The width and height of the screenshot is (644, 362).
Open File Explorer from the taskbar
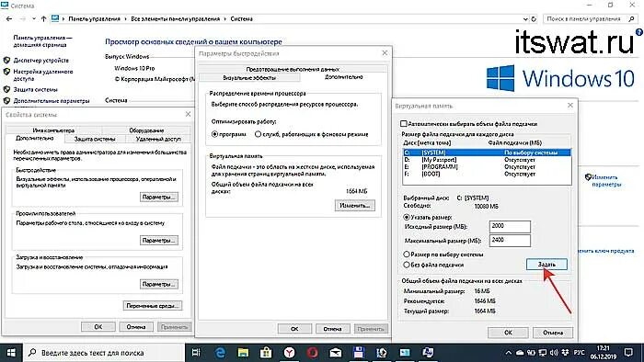(x=243, y=353)
